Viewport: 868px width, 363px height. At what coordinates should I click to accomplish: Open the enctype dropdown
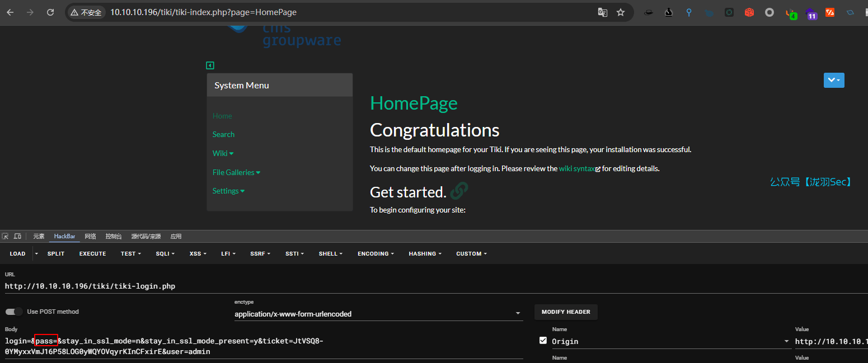(378, 314)
